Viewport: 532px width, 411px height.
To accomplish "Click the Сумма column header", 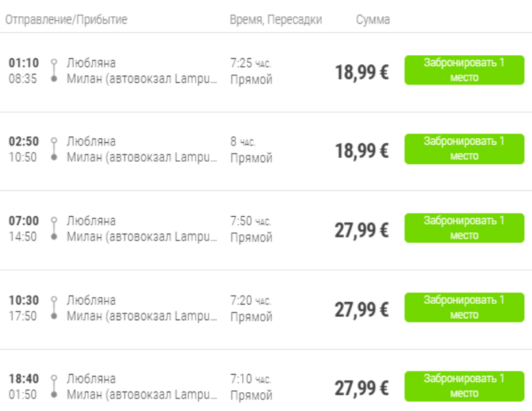I will click(x=373, y=19).
